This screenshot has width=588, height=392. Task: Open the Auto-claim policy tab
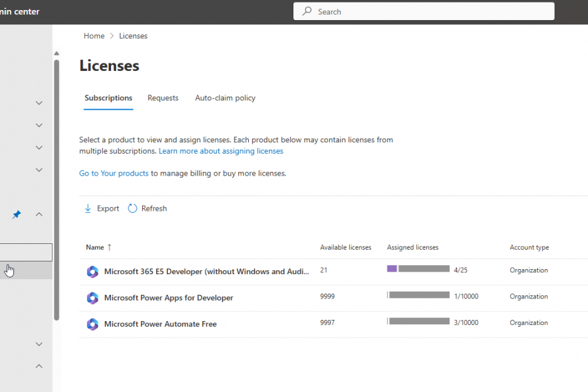[x=225, y=98]
